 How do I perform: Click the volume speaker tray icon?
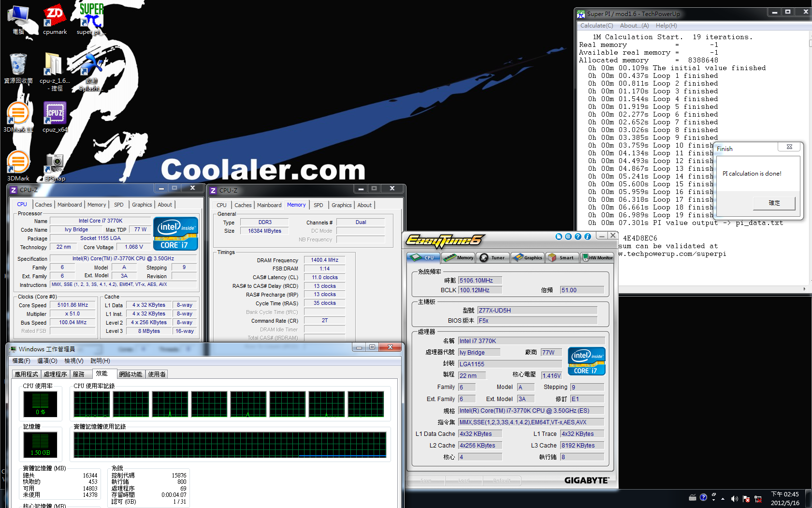[734, 499]
